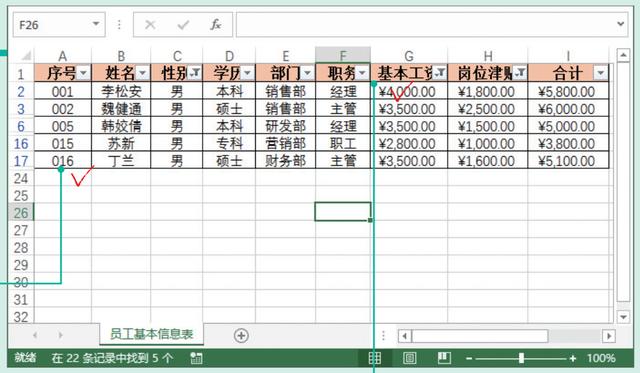This screenshot has width=640, height=373.
Task: Select row 16 header
Action: [x=21, y=144]
